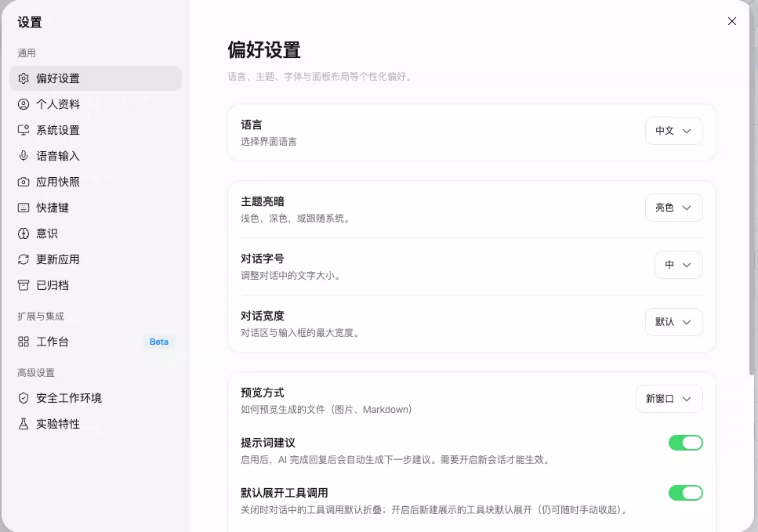Close the settings dialog with X
The height and width of the screenshot is (532, 758).
732,21
